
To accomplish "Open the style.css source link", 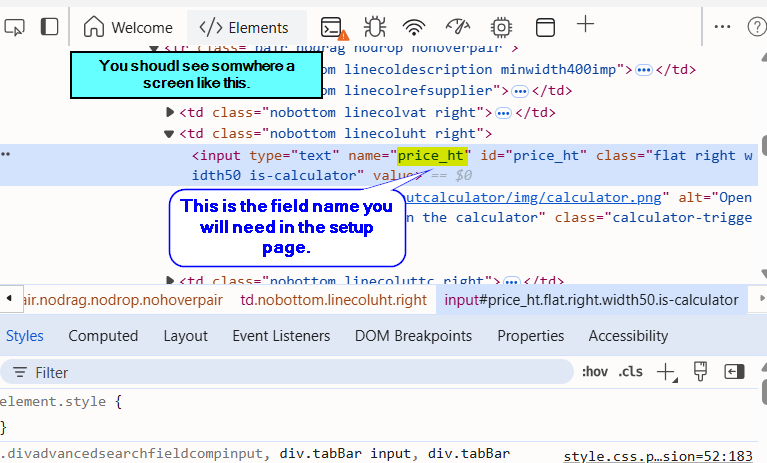I will (658, 455).
